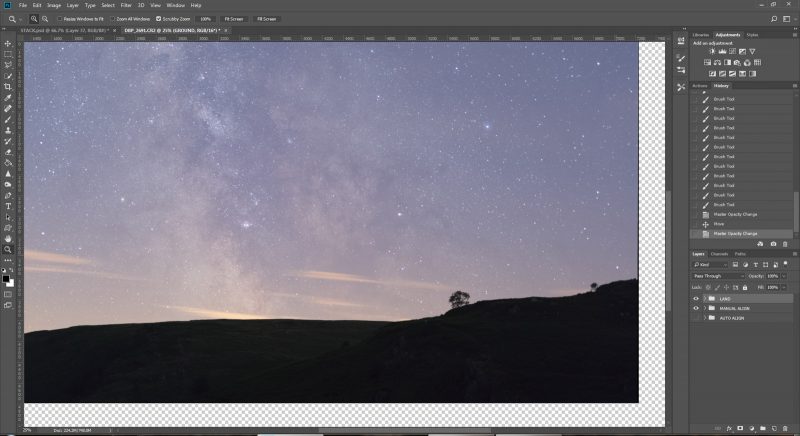Click the Fit Screen button
Image resolution: width=800 pixels, height=436 pixels.
point(234,19)
